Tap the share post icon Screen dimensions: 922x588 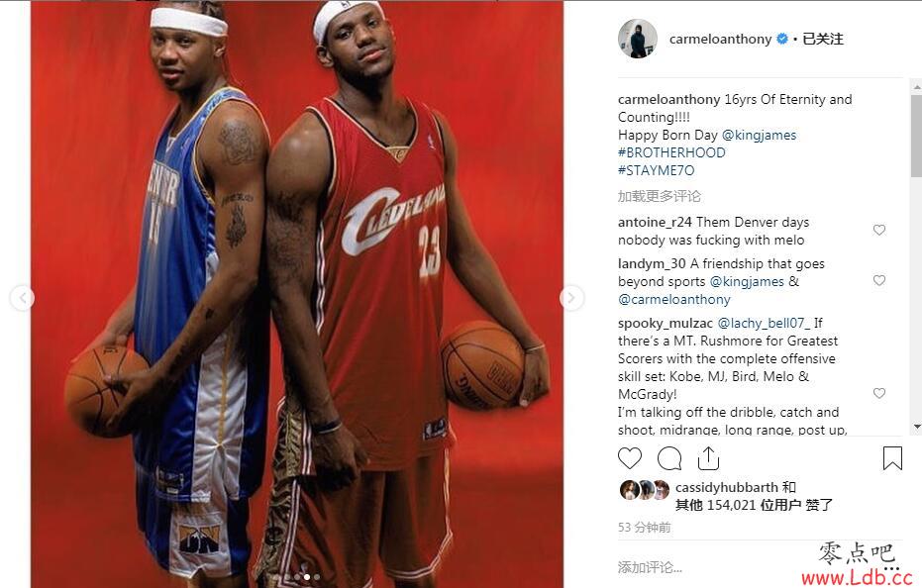(708, 458)
